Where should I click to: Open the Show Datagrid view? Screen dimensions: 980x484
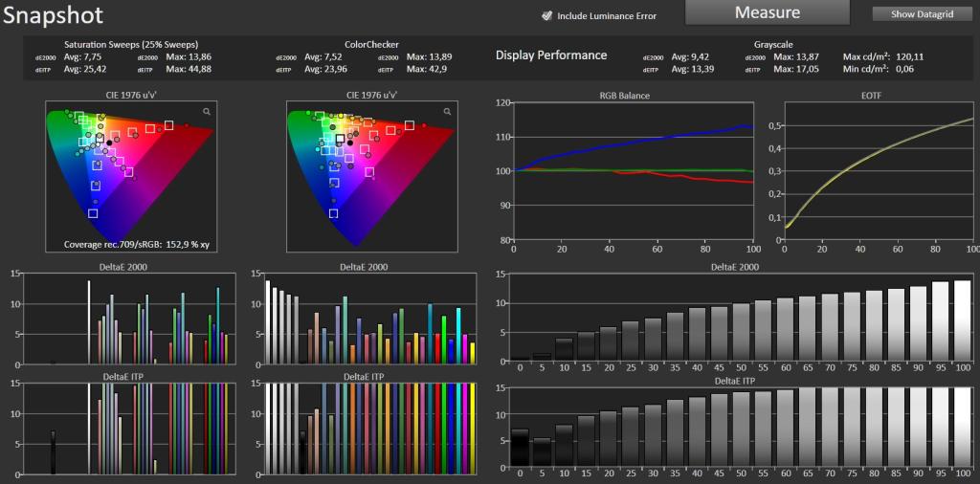(922, 13)
